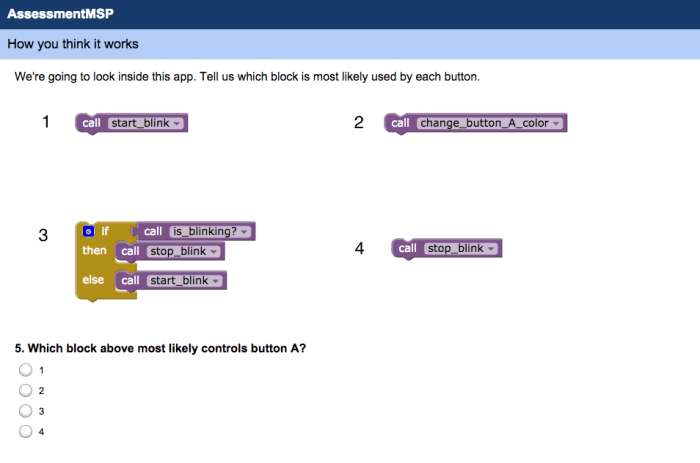Expand start_blink dropdown in else branch
The image size is (700, 463).
point(215,280)
